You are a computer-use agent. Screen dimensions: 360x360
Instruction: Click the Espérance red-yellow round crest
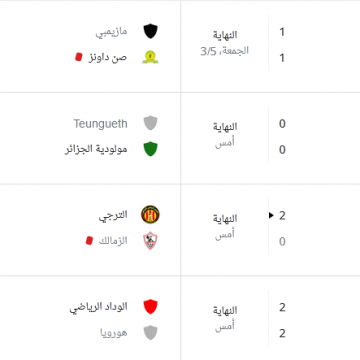[150, 215]
